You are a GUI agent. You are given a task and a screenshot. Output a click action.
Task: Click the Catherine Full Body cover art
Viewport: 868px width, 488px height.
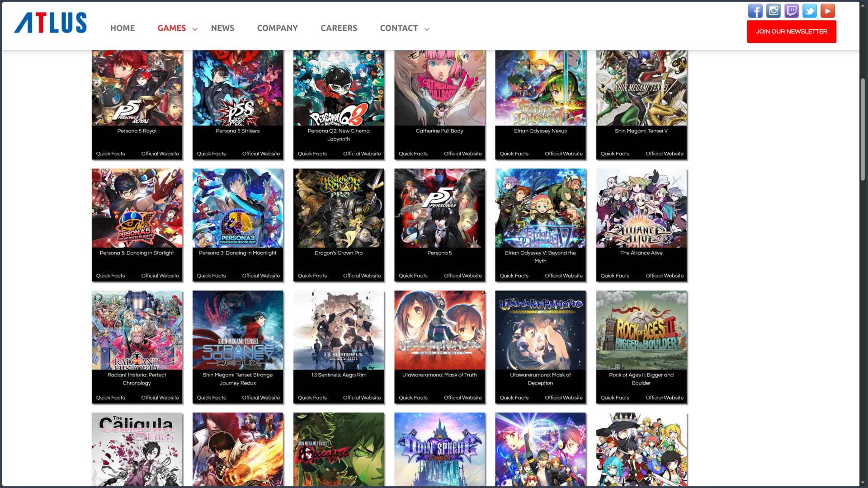pyautogui.click(x=439, y=88)
